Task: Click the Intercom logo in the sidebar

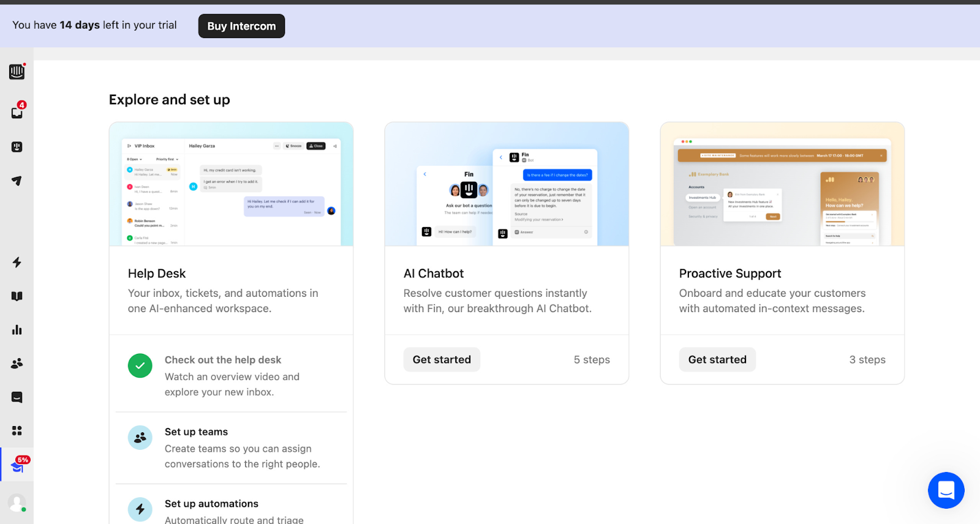Action: (x=17, y=72)
